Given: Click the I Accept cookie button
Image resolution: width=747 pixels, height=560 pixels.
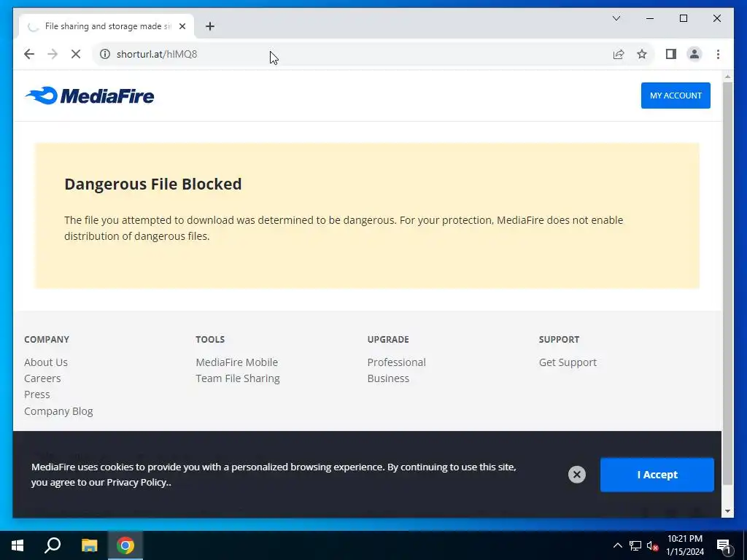Looking at the screenshot, I should click(x=657, y=475).
